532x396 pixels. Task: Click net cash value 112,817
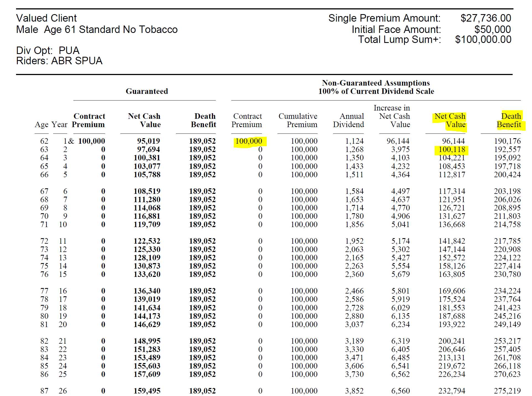point(452,174)
